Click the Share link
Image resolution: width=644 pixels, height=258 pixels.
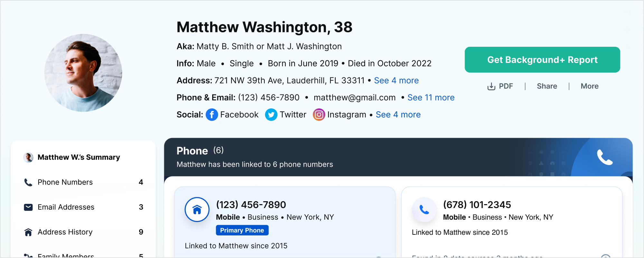(547, 86)
